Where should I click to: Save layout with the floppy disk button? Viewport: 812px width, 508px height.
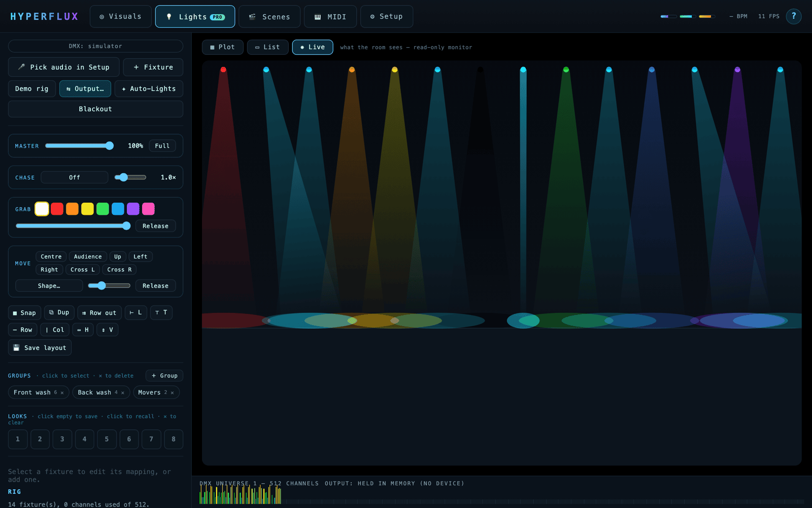point(40,347)
